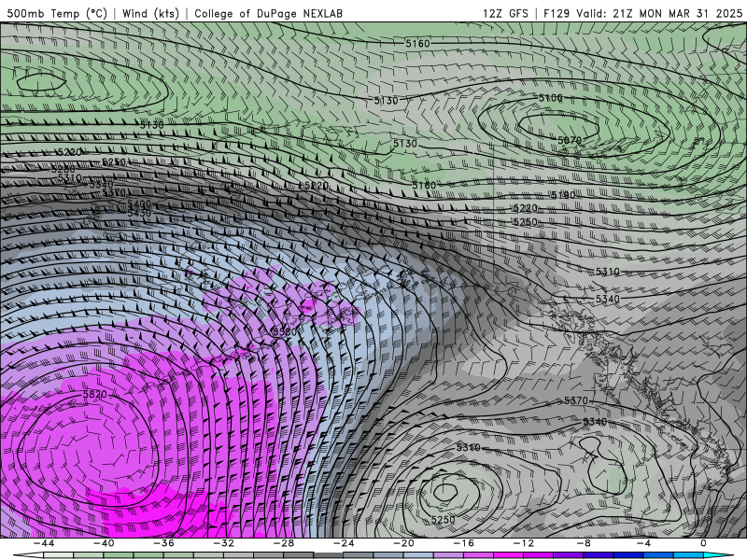
Task: Click the 5400 contour label
Action: click(139, 203)
